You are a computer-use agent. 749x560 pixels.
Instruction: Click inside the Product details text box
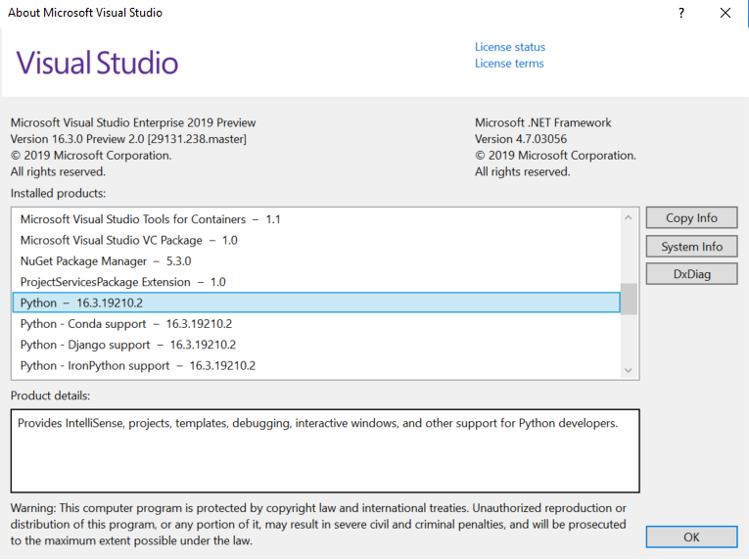(325, 450)
